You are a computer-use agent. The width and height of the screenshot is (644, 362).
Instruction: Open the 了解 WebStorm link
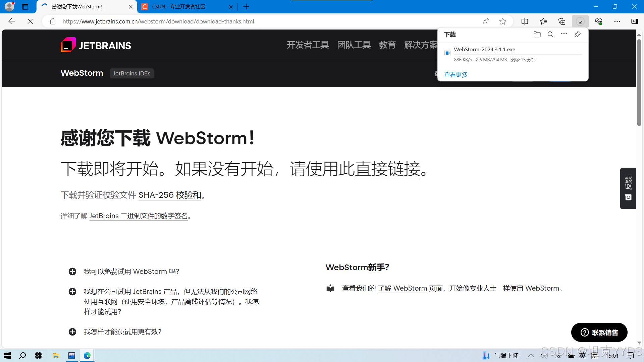(x=402, y=288)
